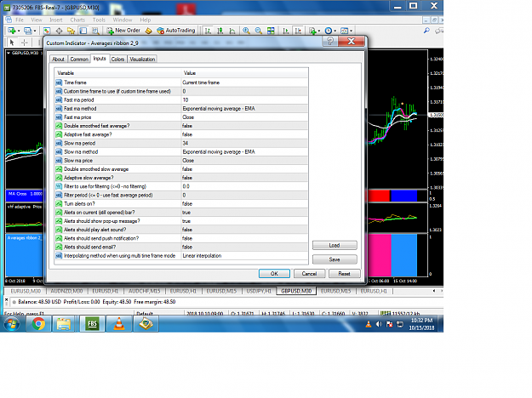Toggle Alerts should play alert sound value
532x398 pixels.
[244, 230]
